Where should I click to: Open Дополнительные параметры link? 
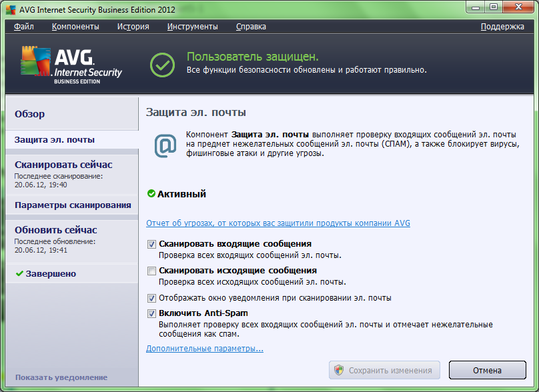click(205, 349)
